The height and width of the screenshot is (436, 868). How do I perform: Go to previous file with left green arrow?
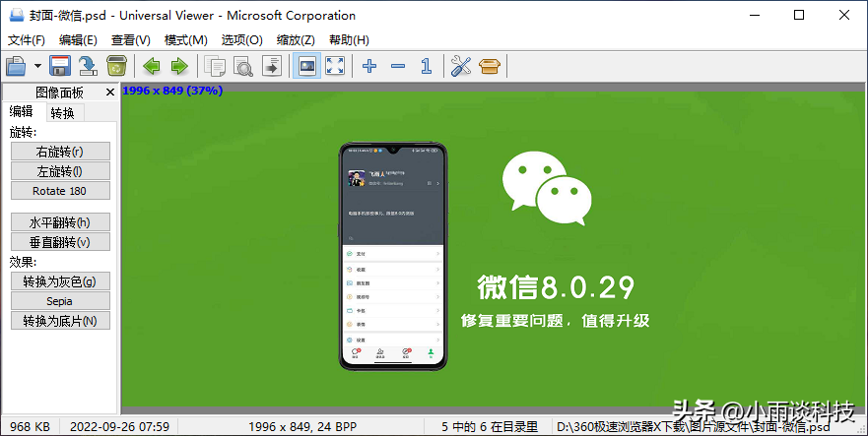click(151, 66)
